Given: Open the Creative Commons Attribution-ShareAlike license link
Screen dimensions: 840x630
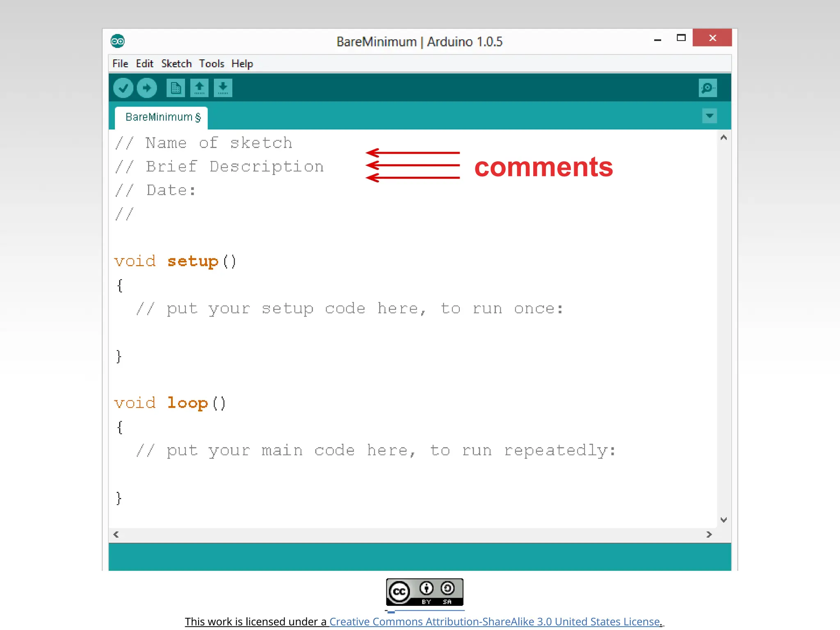Looking at the screenshot, I should pos(494,621).
